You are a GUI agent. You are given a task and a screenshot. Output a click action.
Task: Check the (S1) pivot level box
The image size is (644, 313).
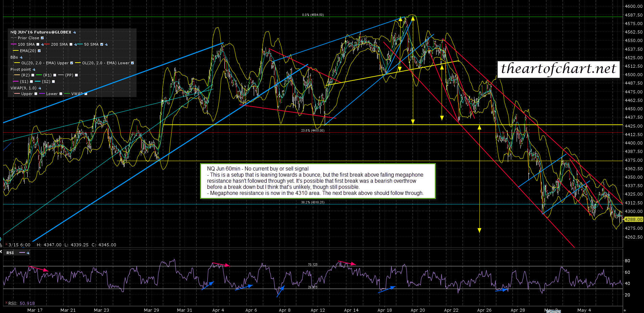coord(31,82)
